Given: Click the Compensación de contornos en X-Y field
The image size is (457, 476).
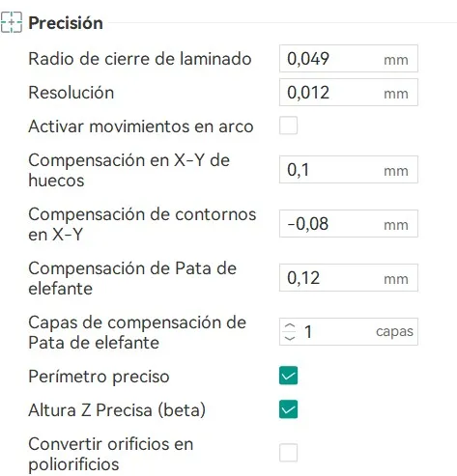Looking at the screenshot, I should 349,224.
